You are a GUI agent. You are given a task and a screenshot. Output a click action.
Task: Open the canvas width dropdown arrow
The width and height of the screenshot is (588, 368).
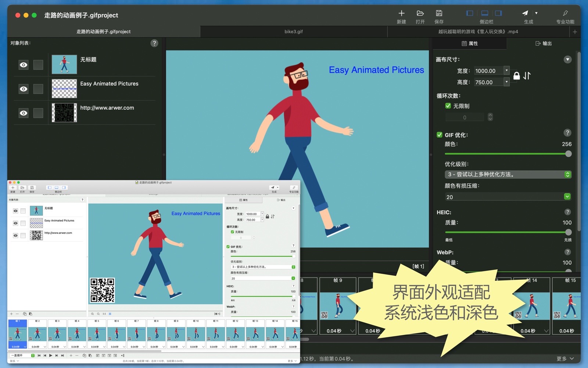click(x=506, y=70)
